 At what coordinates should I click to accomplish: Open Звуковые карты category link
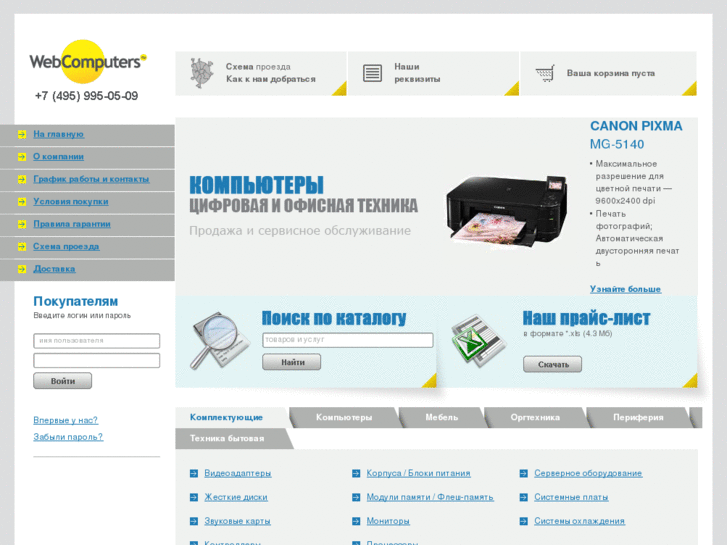pyautogui.click(x=237, y=521)
